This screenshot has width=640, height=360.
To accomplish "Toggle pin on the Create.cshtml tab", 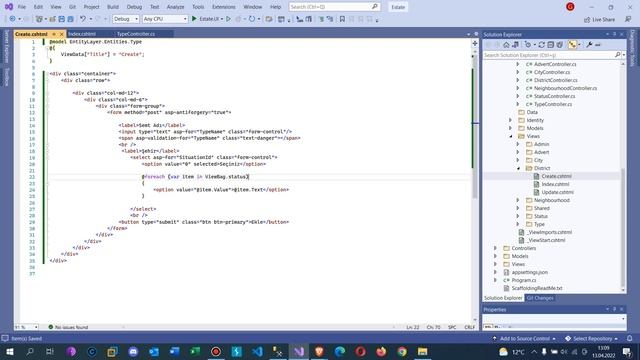I will 54,34.
